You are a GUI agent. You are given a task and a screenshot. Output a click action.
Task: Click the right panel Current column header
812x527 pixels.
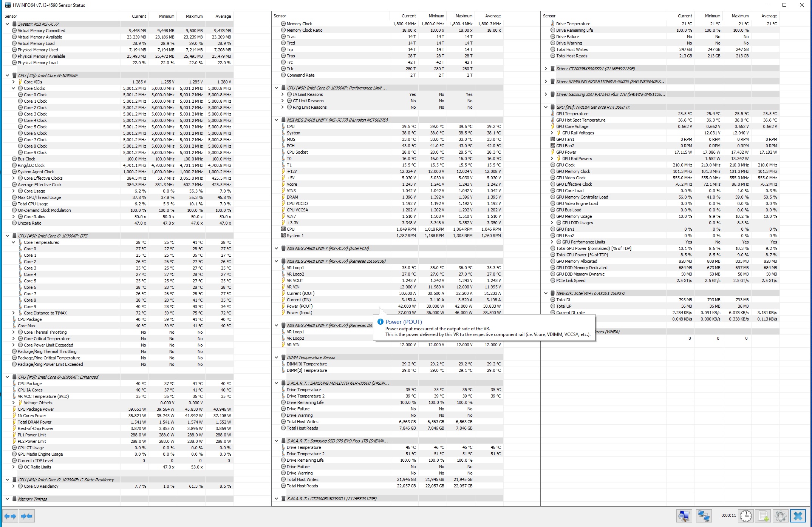(x=680, y=16)
